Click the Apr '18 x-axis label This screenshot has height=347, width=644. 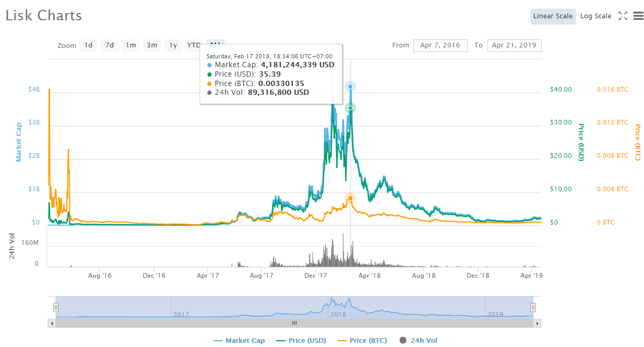369,275
